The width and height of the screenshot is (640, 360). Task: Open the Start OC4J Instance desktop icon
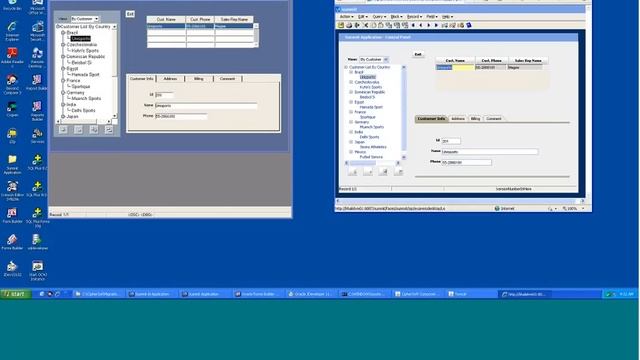pyautogui.click(x=38, y=270)
